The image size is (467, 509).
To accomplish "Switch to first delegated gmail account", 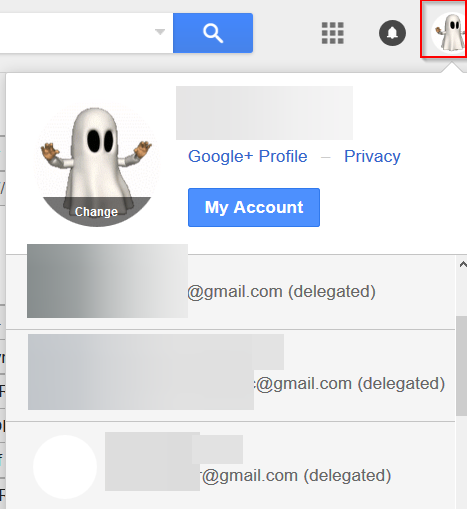I will [231, 292].
